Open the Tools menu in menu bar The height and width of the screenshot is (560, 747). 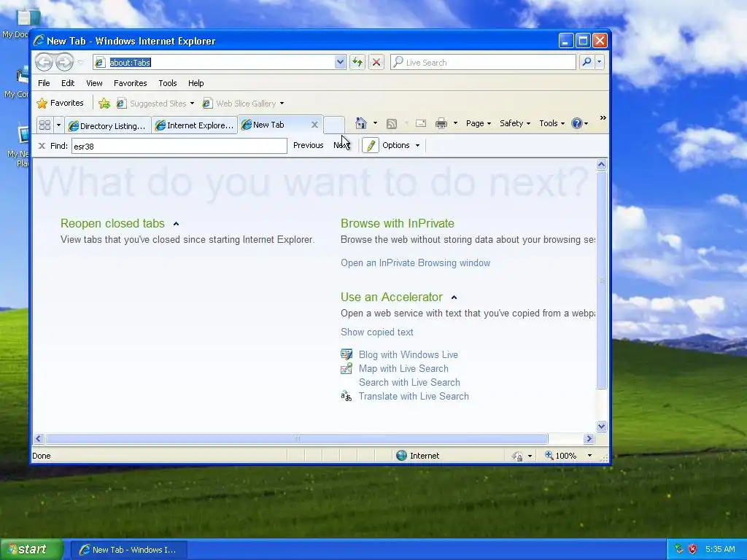pos(168,83)
